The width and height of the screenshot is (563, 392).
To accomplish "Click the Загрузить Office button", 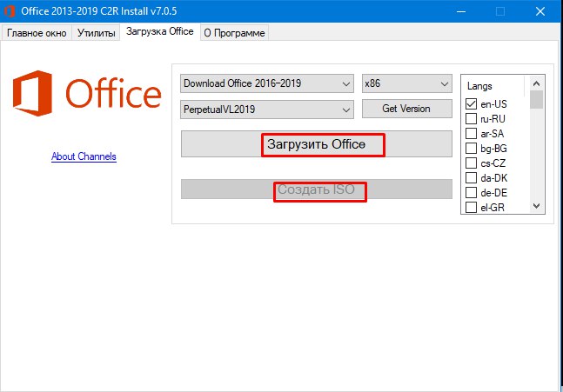I will click(x=317, y=144).
